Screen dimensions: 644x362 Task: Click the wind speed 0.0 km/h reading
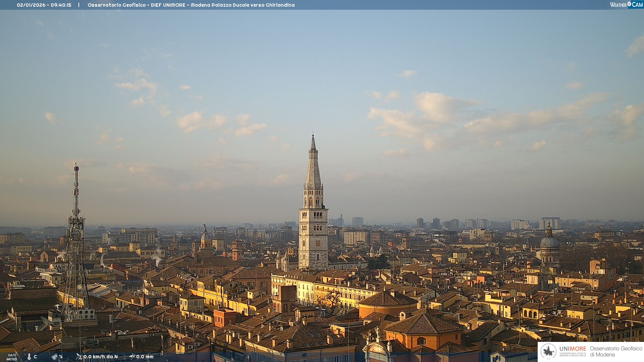[x=101, y=357]
